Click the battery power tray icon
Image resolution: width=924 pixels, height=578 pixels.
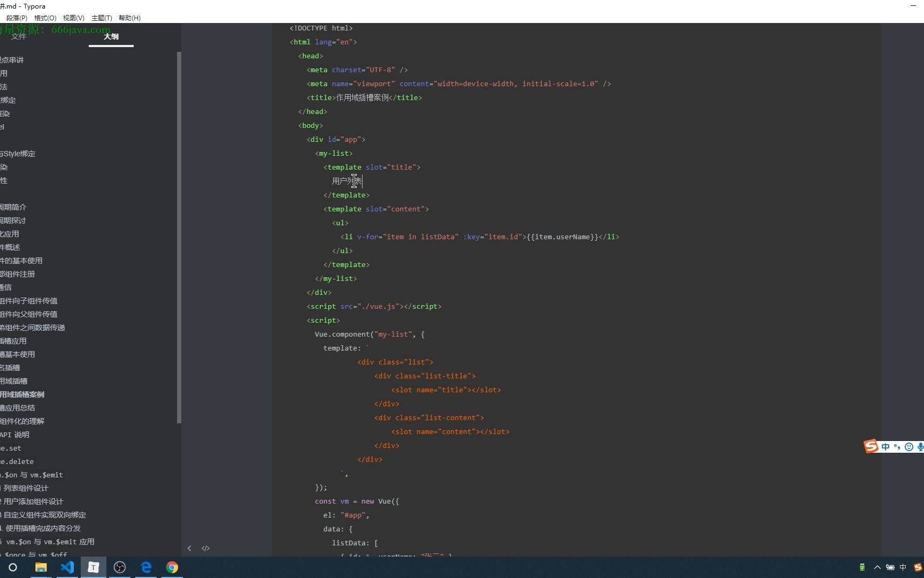click(x=890, y=567)
